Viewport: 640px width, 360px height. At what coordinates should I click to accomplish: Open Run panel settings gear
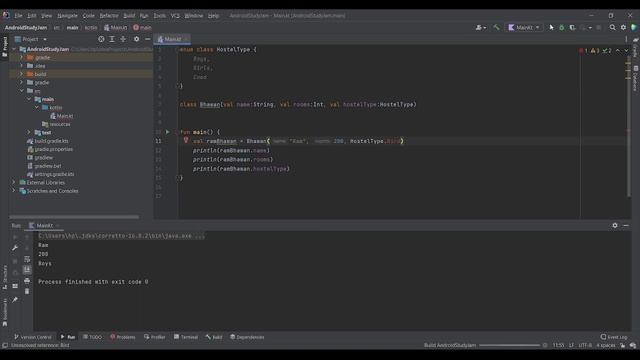coord(615,225)
